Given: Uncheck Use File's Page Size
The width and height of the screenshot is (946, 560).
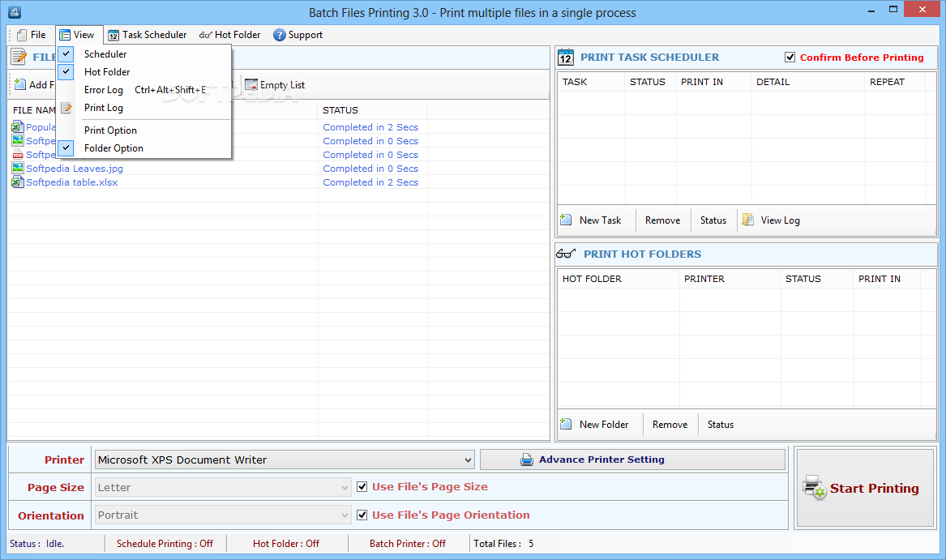Looking at the screenshot, I should coord(362,486).
